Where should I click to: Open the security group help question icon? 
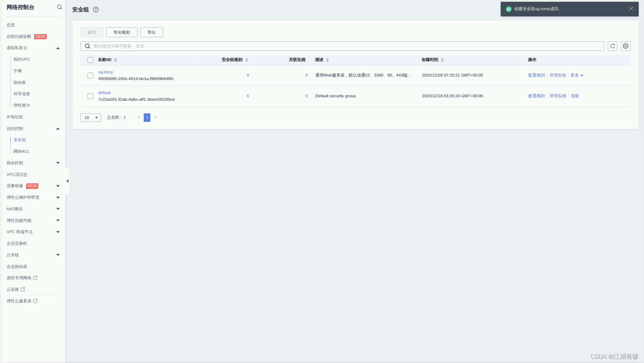(x=96, y=9)
